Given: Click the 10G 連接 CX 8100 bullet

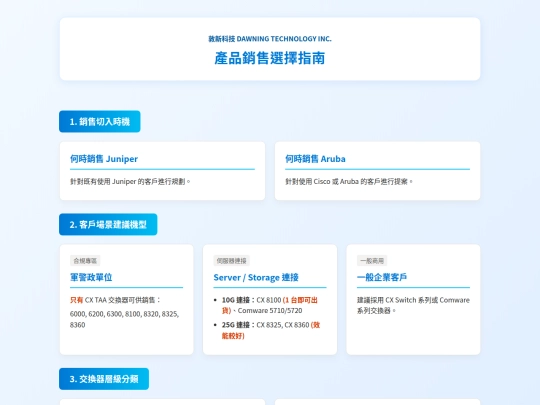Looking at the screenshot, I should tap(270, 305).
